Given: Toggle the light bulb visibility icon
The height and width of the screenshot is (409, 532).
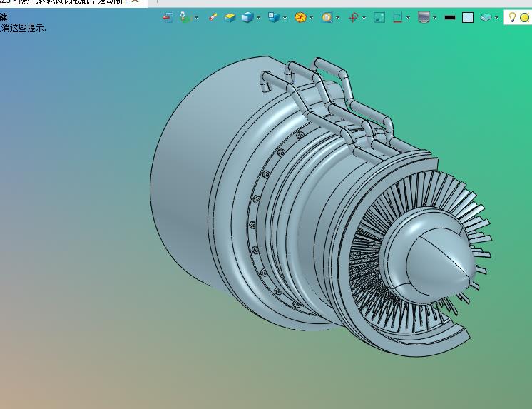Looking at the screenshot, I should coord(512,17).
